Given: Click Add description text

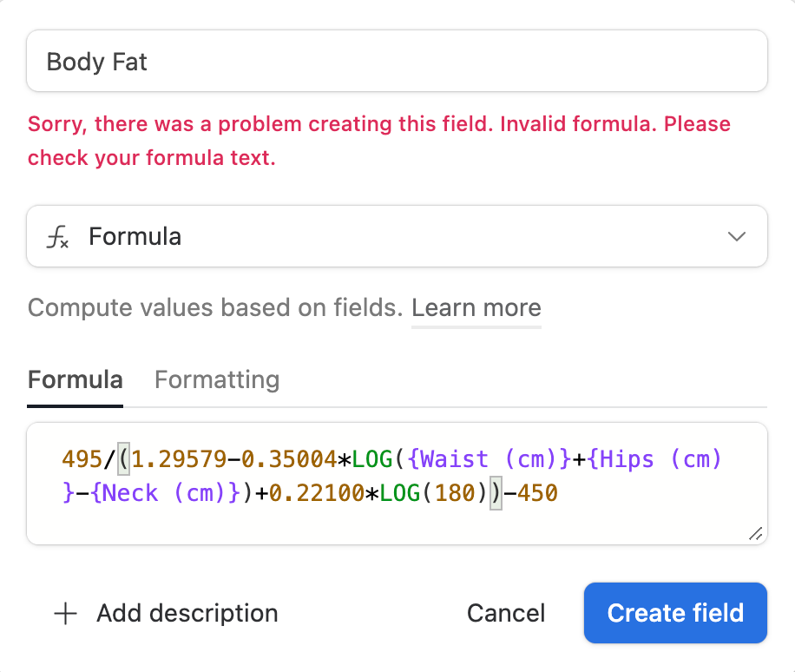Looking at the screenshot, I should pyautogui.click(x=187, y=613).
